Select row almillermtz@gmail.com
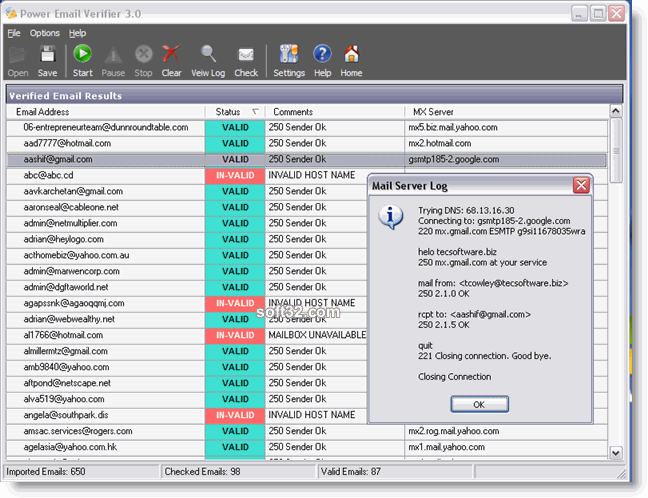The image size is (648, 498). tap(186, 351)
